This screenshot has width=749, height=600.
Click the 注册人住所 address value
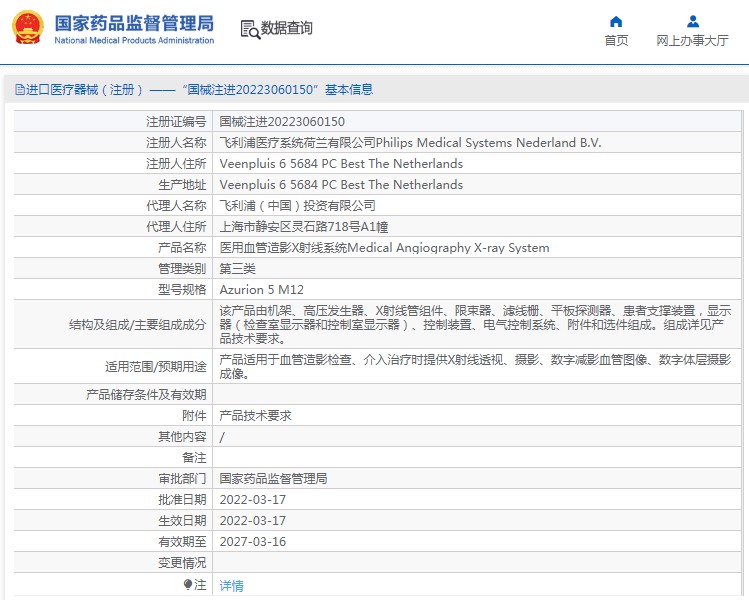[341, 164]
